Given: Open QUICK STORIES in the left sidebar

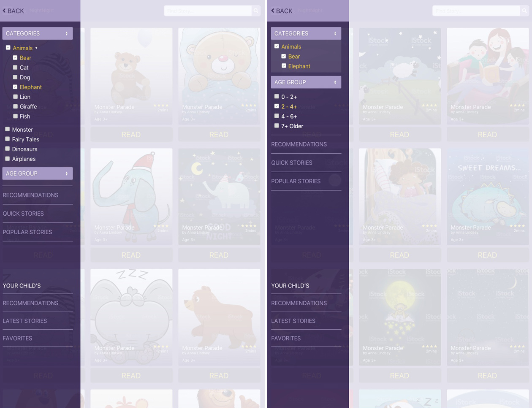Looking at the screenshot, I should click(23, 214).
